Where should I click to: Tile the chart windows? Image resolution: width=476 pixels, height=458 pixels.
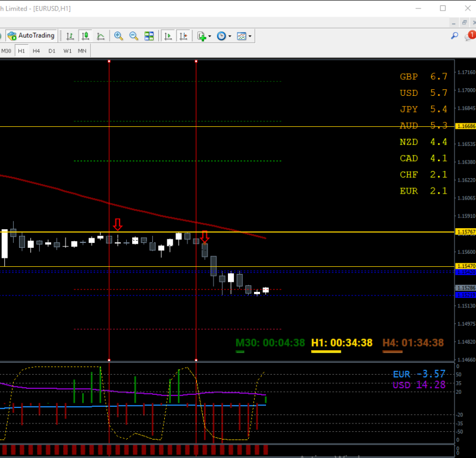(148, 36)
